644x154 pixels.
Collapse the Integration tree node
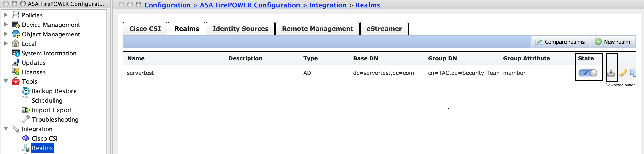(6, 129)
